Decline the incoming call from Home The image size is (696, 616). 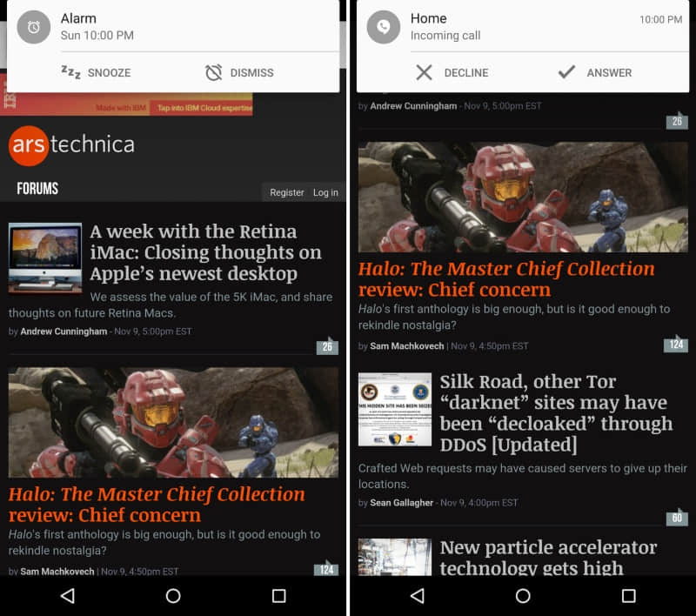[452, 72]
